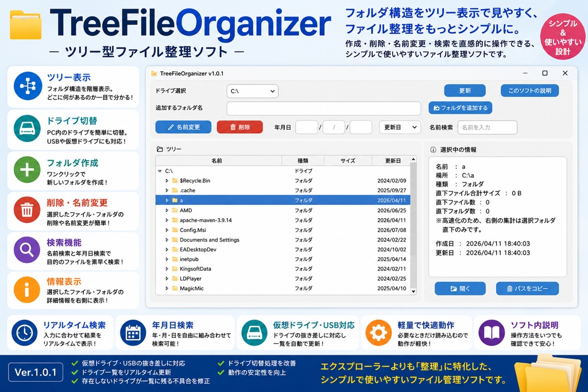Click the year field of 年月日
Viewport: 588px width, 392px height.
coord(307,127)
